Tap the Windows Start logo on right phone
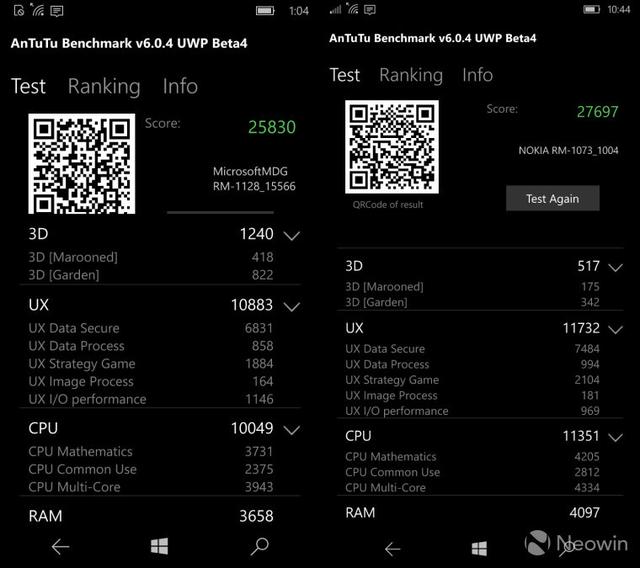The height and width of the screenshot is (568, 640). pyautogui.click(x=479, y=548)
